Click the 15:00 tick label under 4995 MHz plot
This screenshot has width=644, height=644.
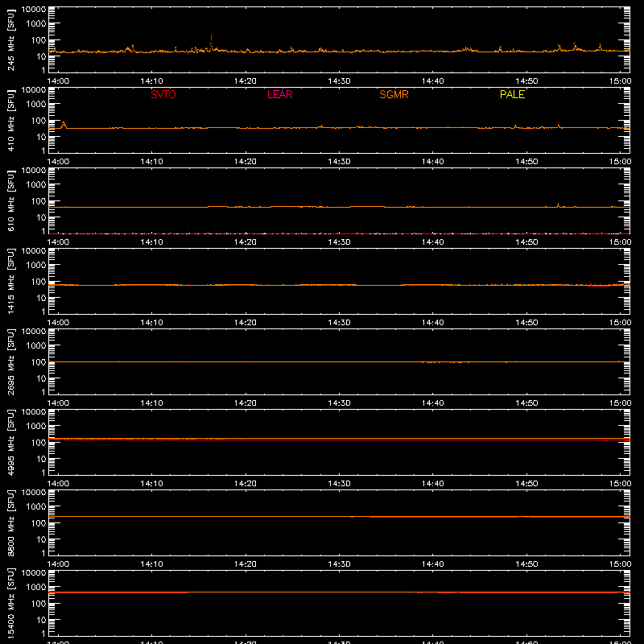620,484
